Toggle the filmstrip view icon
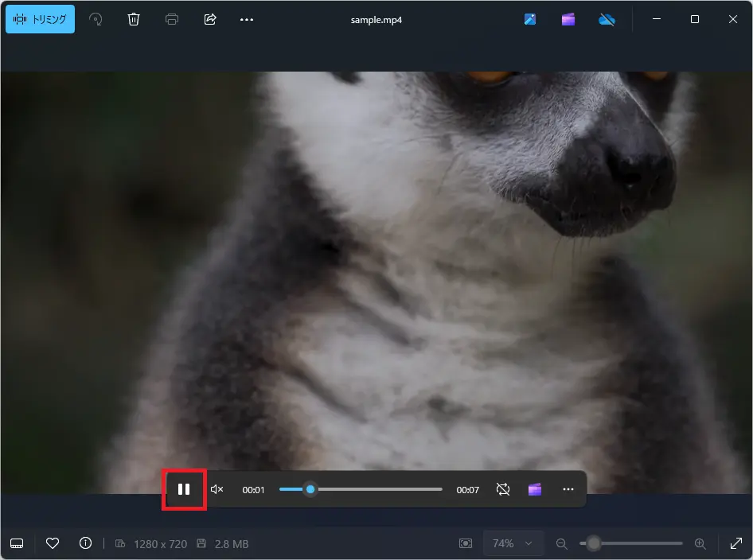753x560 pixels. [x=18, y=543]
